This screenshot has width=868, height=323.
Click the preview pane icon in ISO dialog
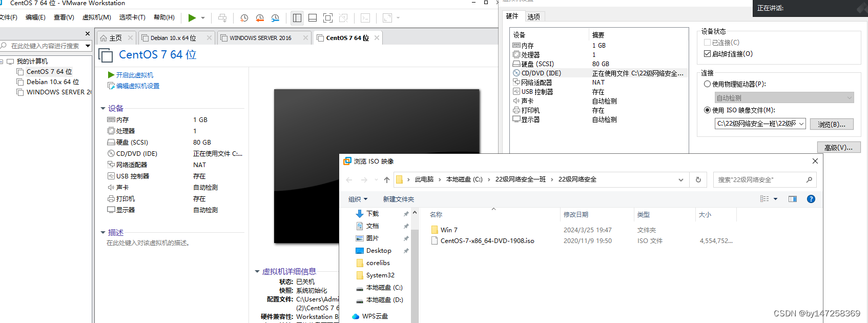pos(793,199)
